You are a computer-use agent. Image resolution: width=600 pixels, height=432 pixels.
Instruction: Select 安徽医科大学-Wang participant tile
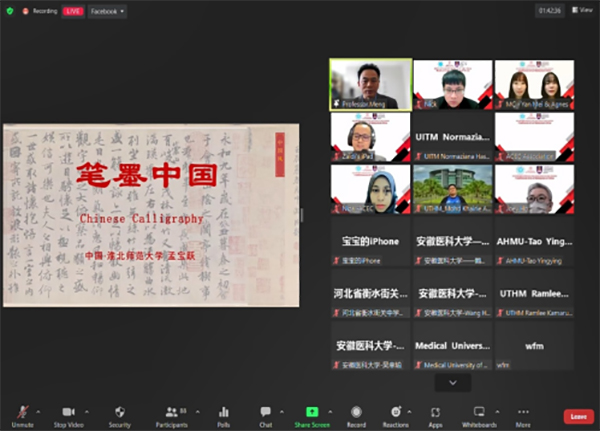click(x=453, y=293)
